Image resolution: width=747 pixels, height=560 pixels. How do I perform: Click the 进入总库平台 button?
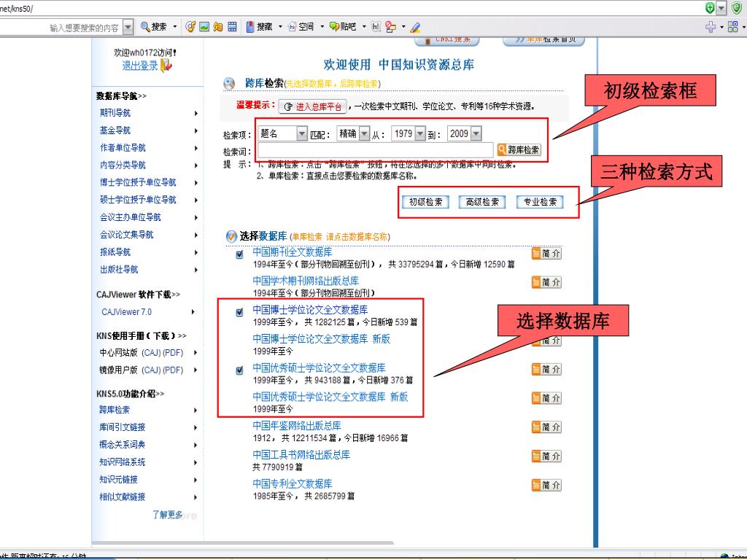(312, 106)
